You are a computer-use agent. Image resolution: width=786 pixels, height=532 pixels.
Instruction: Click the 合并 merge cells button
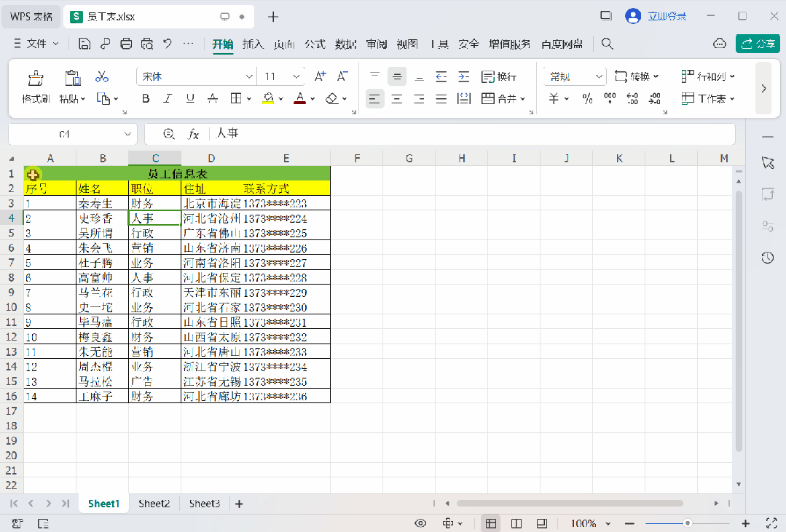(x=503, y=99)
